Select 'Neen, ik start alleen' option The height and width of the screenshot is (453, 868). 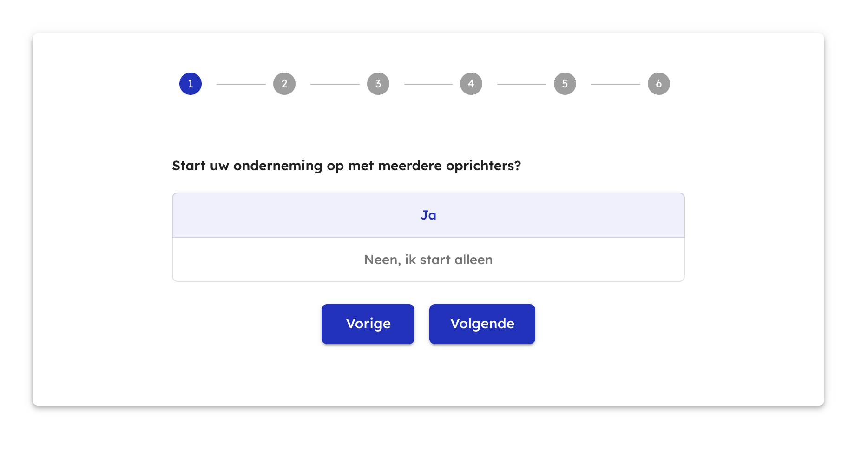(428, 260)
